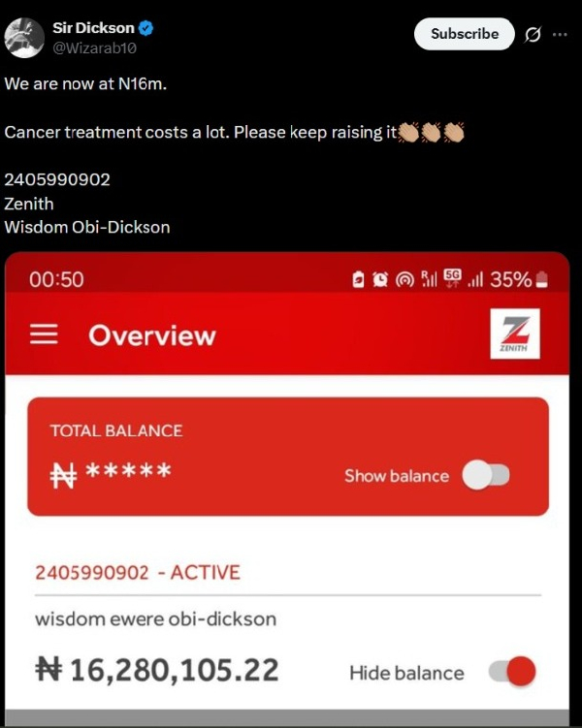Tap the Zenith bank logo
The height and width of the screenshot is (728, 582).
(515, 333)
